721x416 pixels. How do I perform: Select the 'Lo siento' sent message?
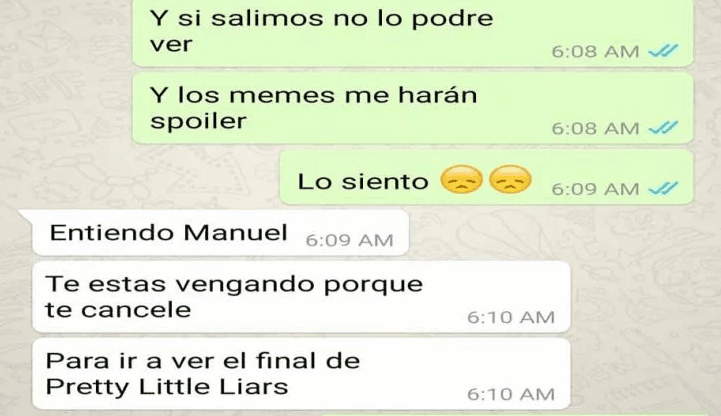[486, 177]
